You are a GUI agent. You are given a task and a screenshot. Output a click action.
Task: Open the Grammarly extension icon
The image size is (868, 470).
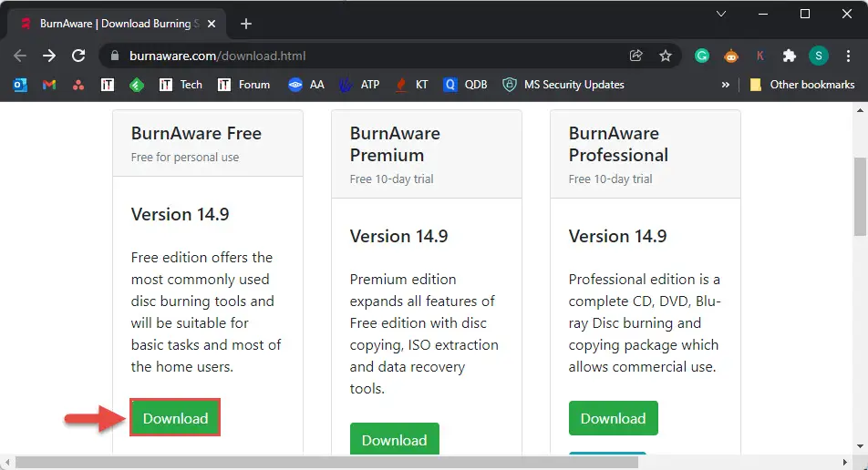702,56
